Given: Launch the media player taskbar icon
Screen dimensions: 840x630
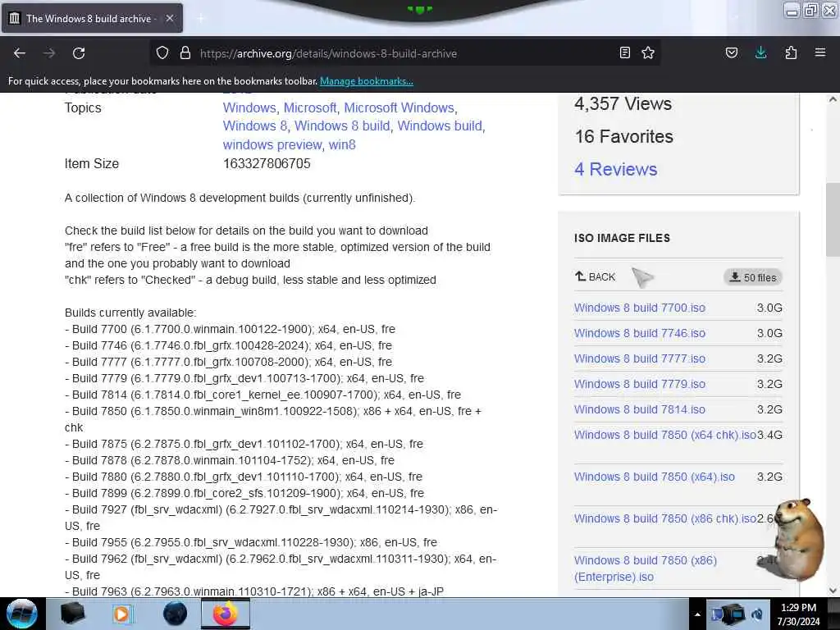Looking at the screenshot, I should pos(122,614).
